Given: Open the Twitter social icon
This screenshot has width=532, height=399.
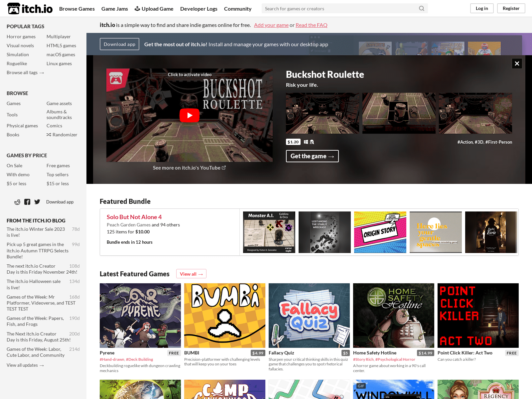Looking at the screenshot, I should 37,202.
